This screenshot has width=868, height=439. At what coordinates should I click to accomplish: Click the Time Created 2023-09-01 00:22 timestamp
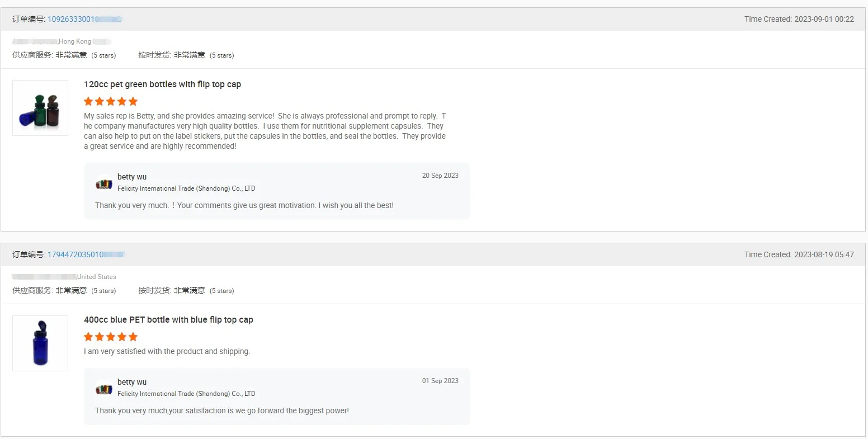point(799,19)
